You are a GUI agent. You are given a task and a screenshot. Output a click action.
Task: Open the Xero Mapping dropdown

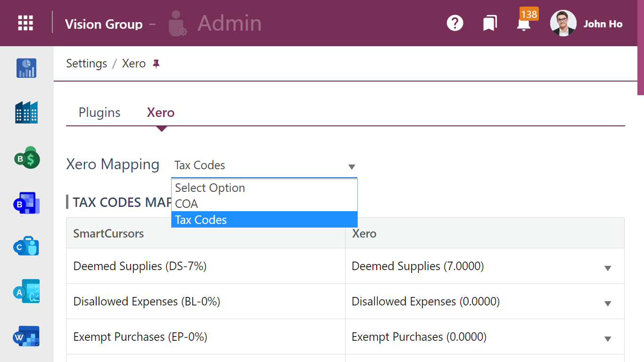pyautogui.click(x=264, y=166)
